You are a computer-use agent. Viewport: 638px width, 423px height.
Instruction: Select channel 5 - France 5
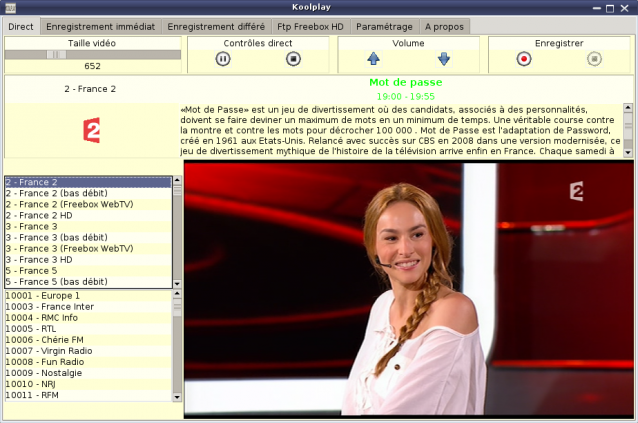[88, 270]
